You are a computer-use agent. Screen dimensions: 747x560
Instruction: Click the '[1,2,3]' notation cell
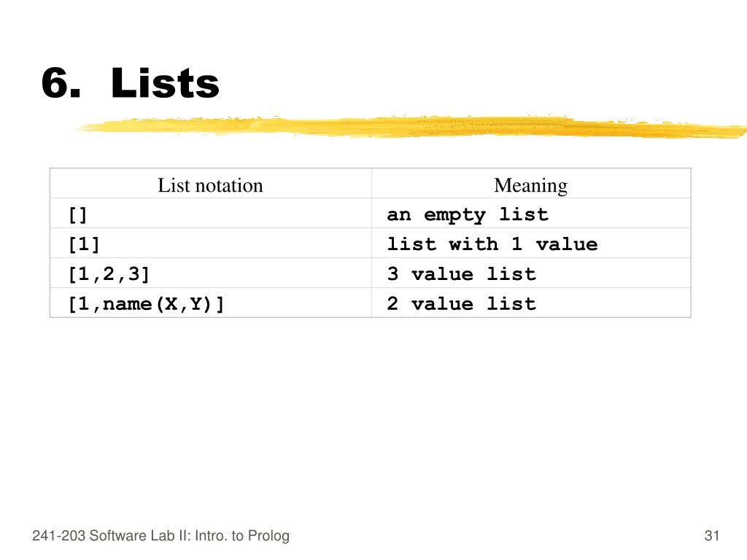[x=211, y=273]
